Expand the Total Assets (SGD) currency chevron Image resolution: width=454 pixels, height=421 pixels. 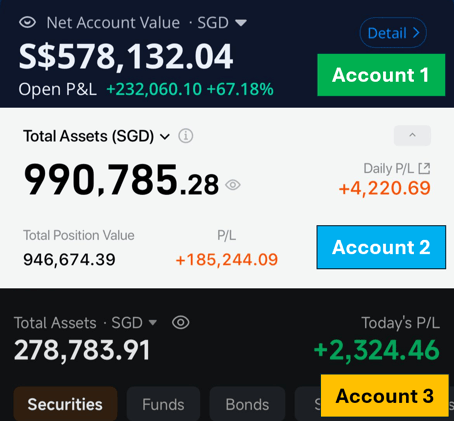click(165, 136)
